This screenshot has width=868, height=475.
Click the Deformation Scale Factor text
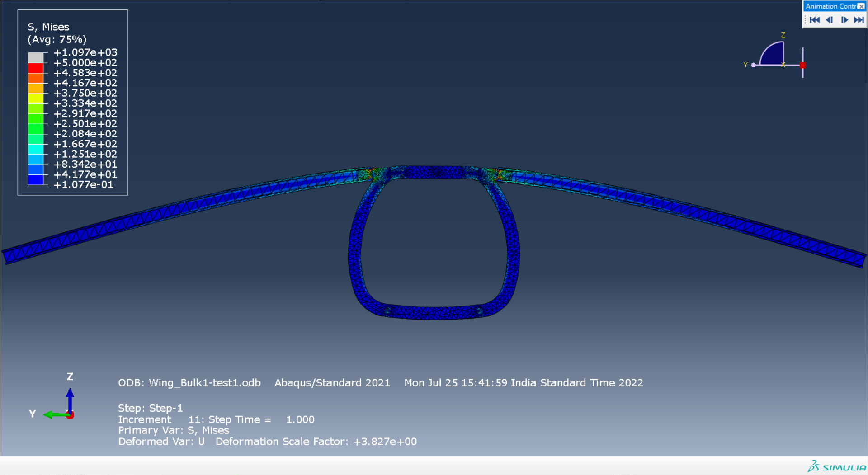click(316, 442)
